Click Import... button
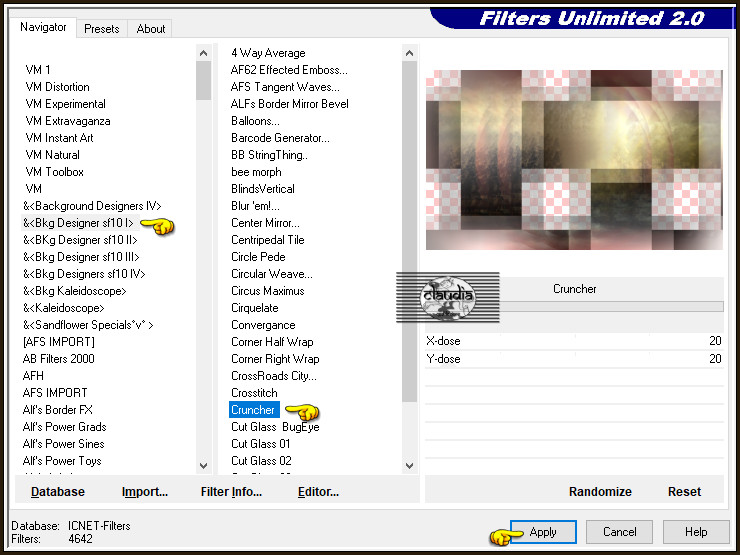 (144, 492)
